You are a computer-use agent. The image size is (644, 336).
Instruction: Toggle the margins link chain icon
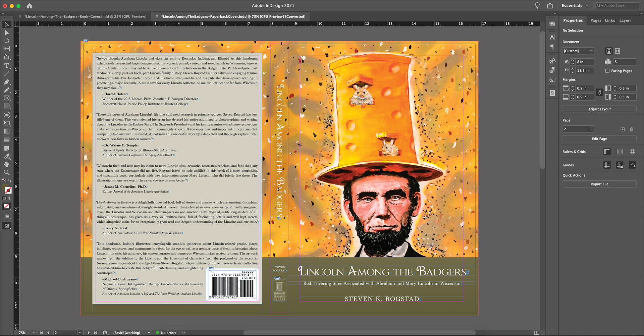coord(599,92)
